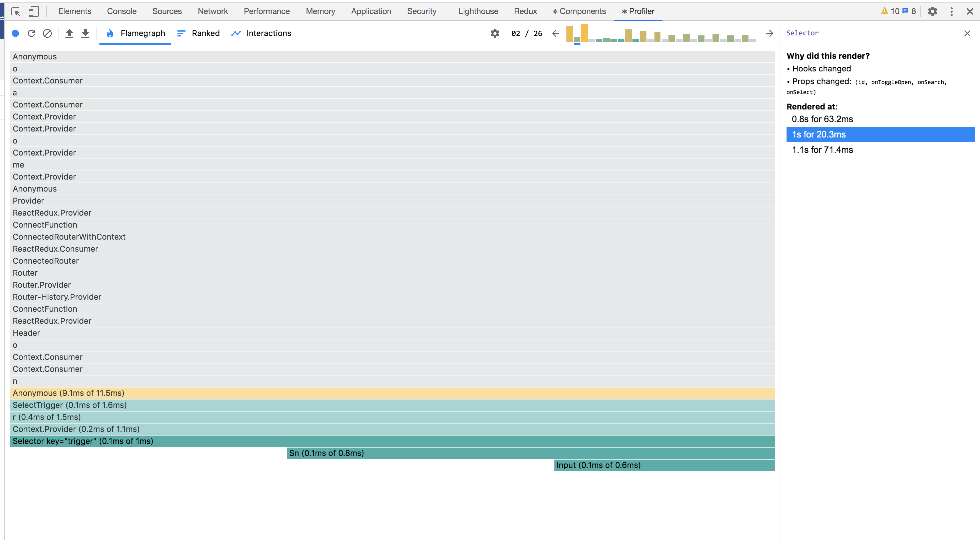Select the 1s for 20.3ms render

[x=881, y=134]
